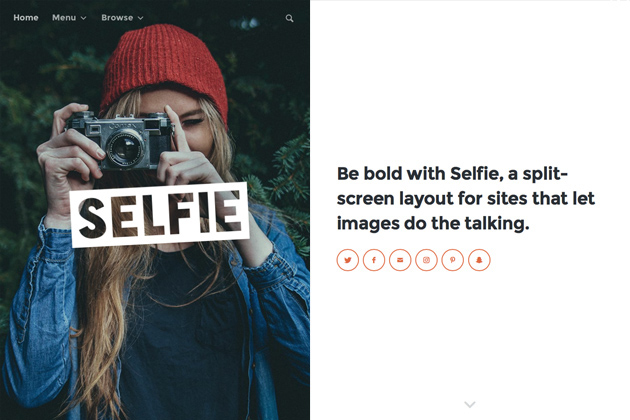Click the SELFIE site logo banner
630x420 pixels.
160,215
